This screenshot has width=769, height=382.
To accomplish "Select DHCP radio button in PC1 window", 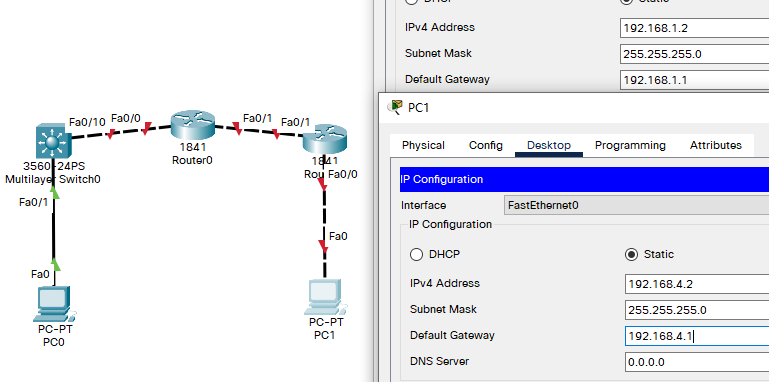I will tap(416, 255).
